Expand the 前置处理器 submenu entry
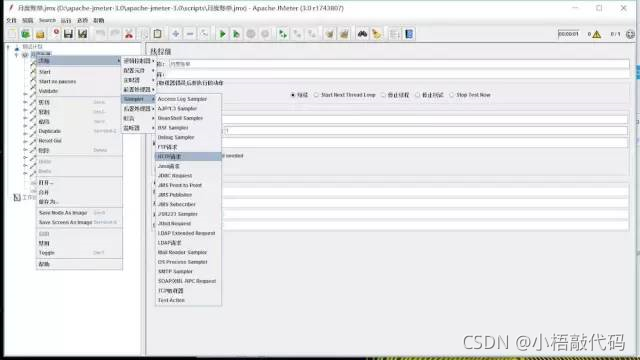 coord(139,89)
